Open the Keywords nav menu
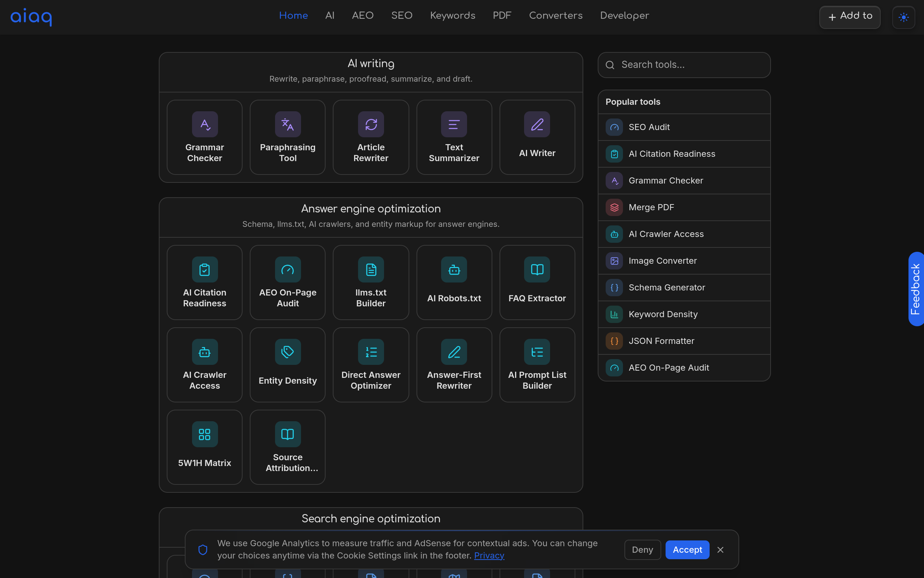Image resolution: width=924 pixels, height=578 pixels. pos(453,16)
